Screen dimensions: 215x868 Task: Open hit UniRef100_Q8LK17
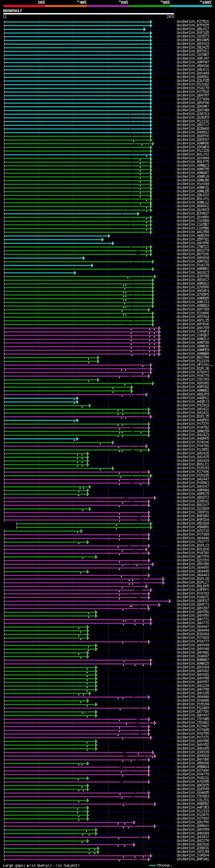coord(193,29)
